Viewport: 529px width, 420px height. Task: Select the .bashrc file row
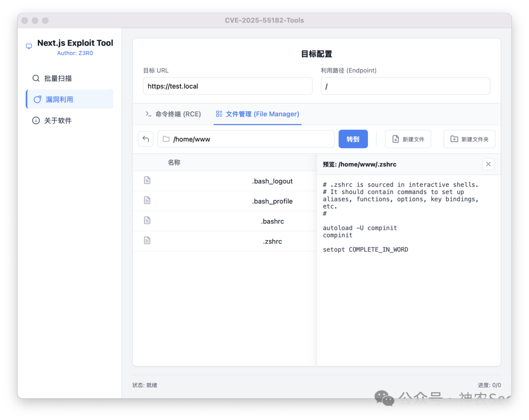point(224,221)
